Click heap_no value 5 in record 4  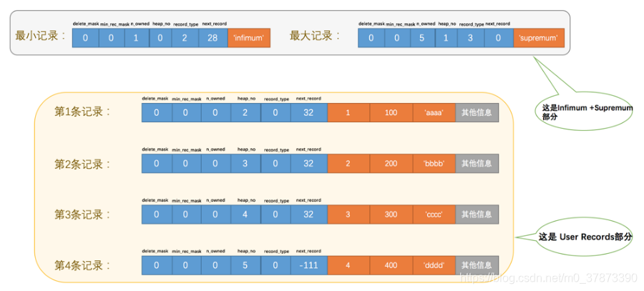[245, 265]
